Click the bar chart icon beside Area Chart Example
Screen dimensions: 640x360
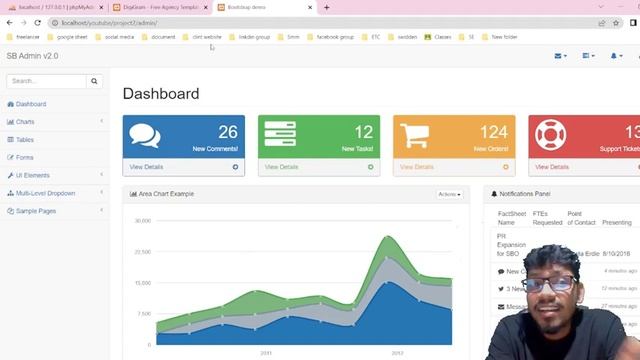[x=133, y=194]
